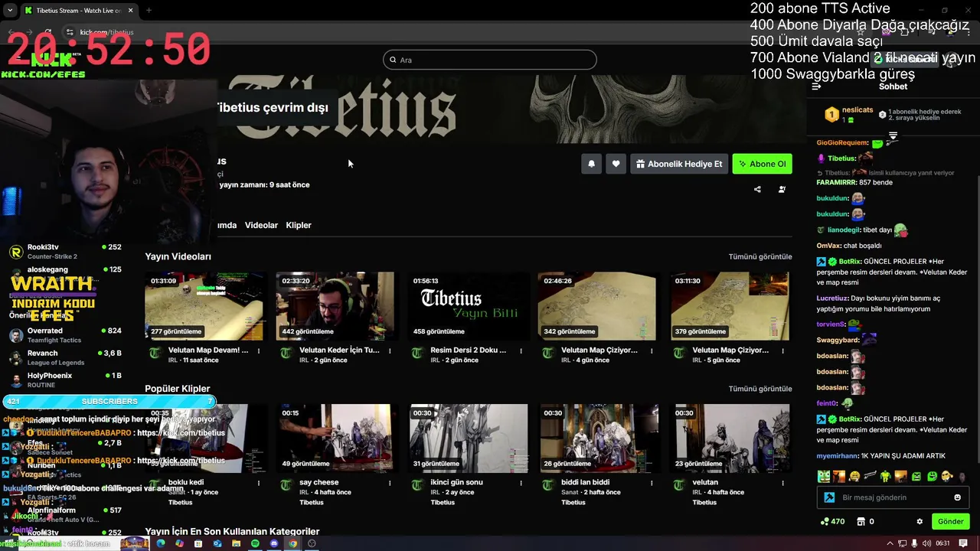The image size is (980, 551).
Task: Open options for biddi lan biddi clip
Action: (x=652, y=484)
